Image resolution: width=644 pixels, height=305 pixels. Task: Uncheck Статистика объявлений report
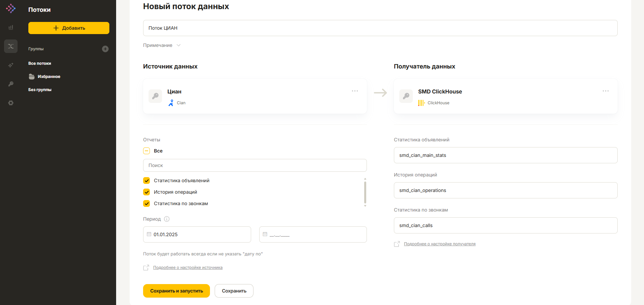coord(146,181)
